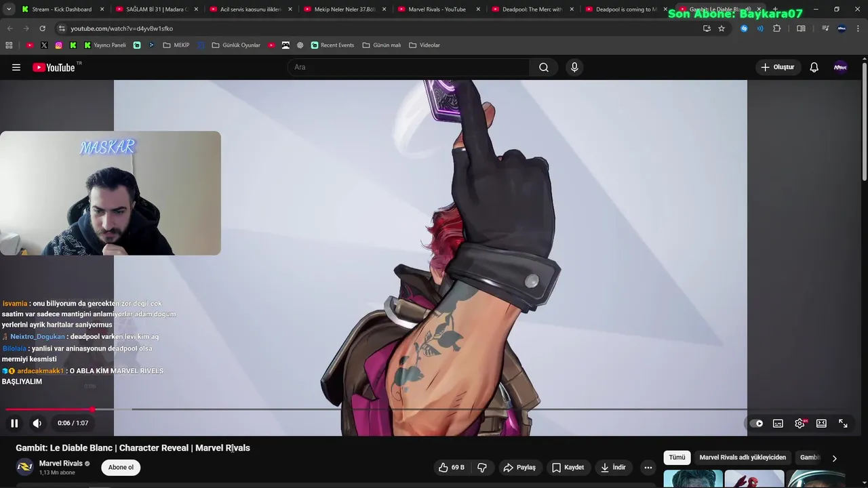Subscribe using the Abone ol button
The width and height of the screenshot is (868, 488).
[121, 467]
